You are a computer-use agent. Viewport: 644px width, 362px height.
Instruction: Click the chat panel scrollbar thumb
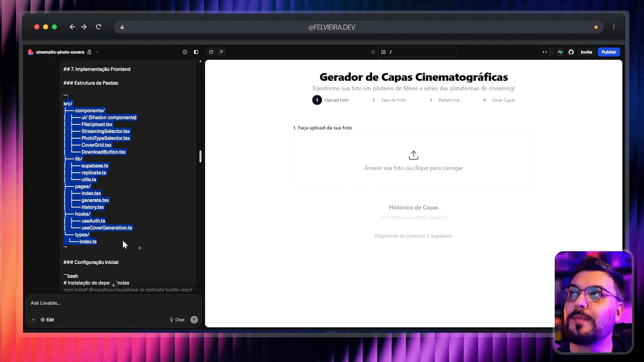click(x=200, y=157)
